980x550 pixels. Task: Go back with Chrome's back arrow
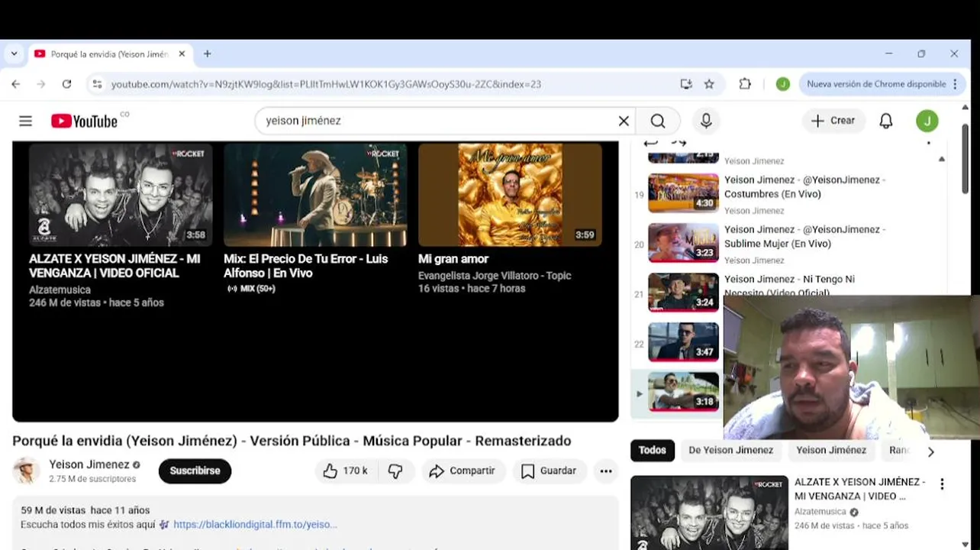point(16,84)
